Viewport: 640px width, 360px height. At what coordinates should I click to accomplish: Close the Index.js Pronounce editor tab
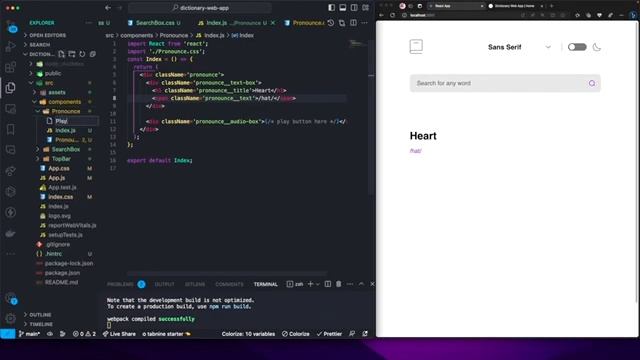pos(273,23)
